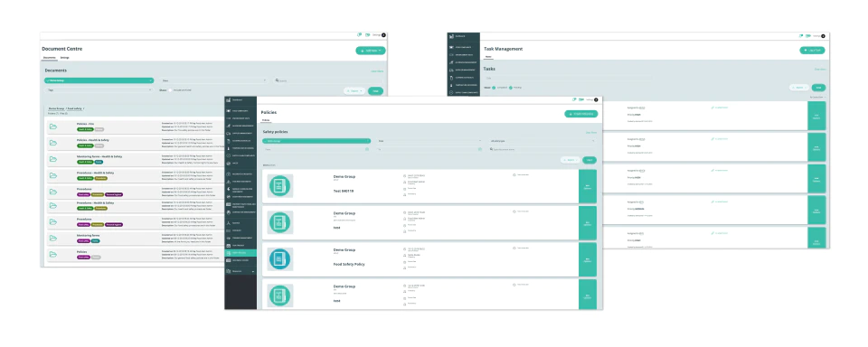Open the Policies - Fire folder icon
This screenshot has width=868, height=347.
click(53, 127)
